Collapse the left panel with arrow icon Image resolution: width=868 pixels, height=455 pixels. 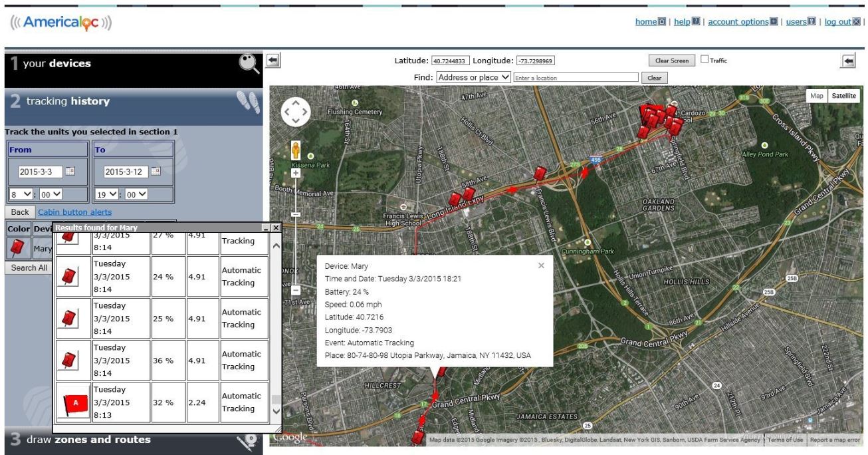(272, 61)
